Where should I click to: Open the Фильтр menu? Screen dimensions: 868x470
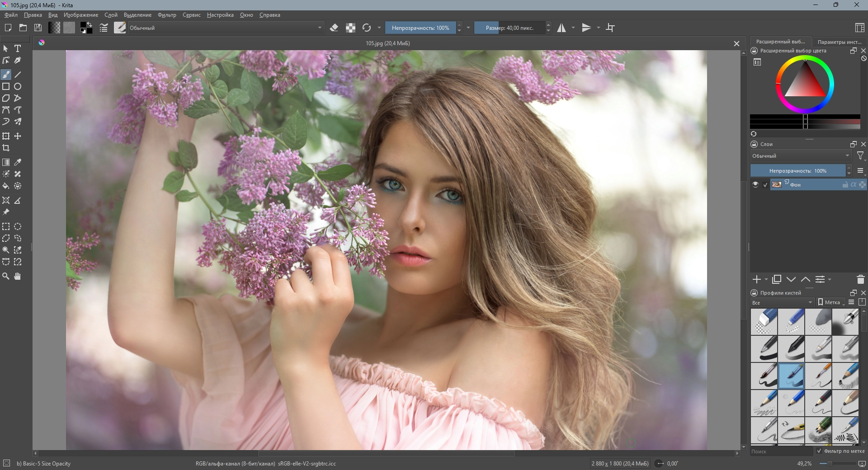[x=167, y=15]
